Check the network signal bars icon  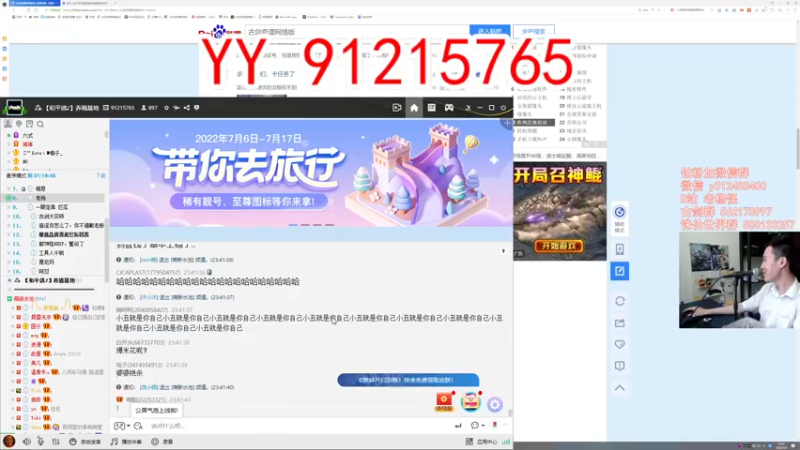506,441
